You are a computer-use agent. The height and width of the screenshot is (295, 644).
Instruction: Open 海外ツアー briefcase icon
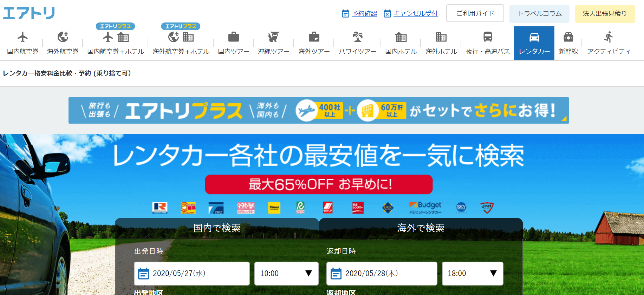[x=314, y=37]
